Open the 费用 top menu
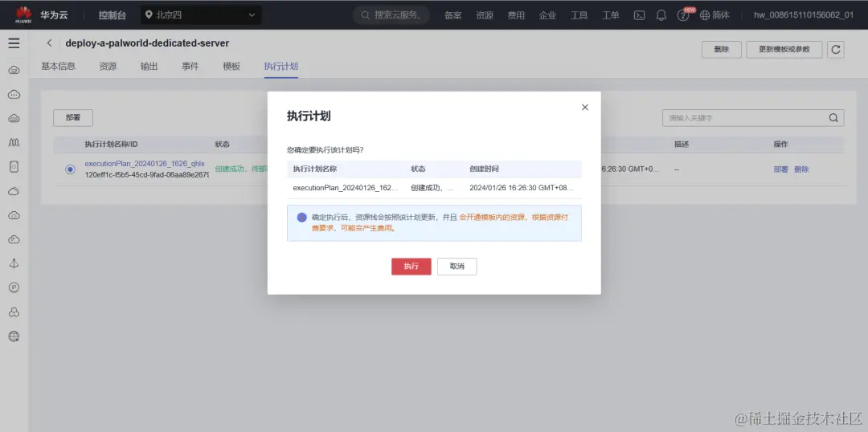The height and width of the screenshot is (432, 868). coord(516,15)
